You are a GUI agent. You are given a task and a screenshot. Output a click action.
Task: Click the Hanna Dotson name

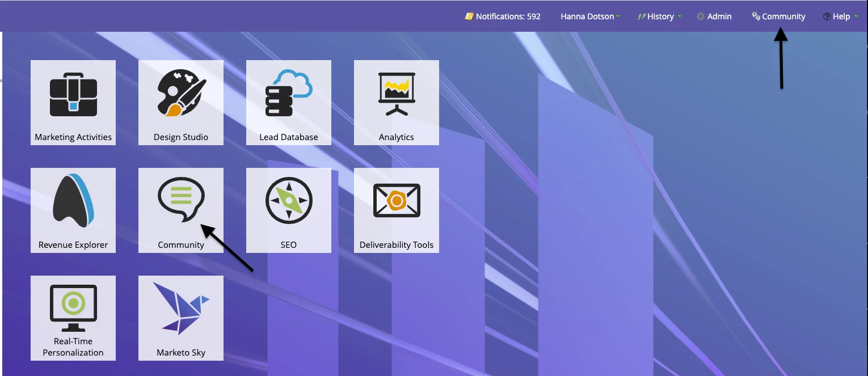tap(587, 16)
